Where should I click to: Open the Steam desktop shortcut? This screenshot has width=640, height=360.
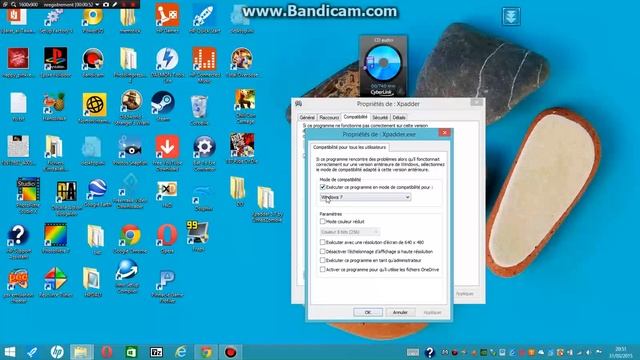(163, 105)
